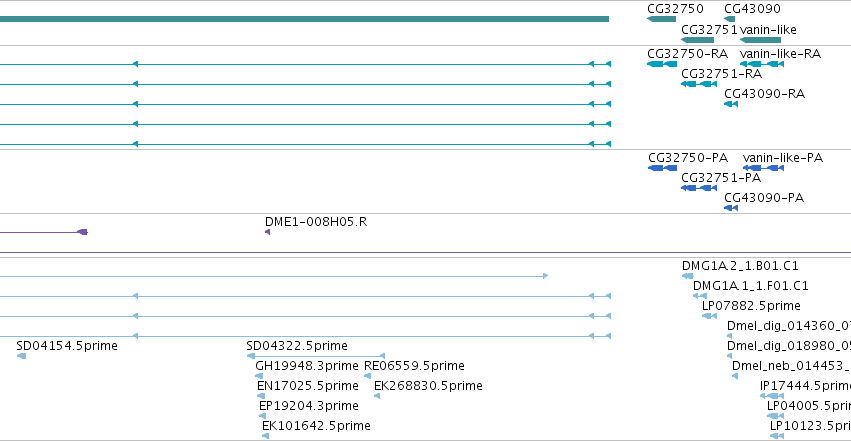Click the EP19204.3prime EST glyph
851x441 pixels.
(x=263, y=416)
